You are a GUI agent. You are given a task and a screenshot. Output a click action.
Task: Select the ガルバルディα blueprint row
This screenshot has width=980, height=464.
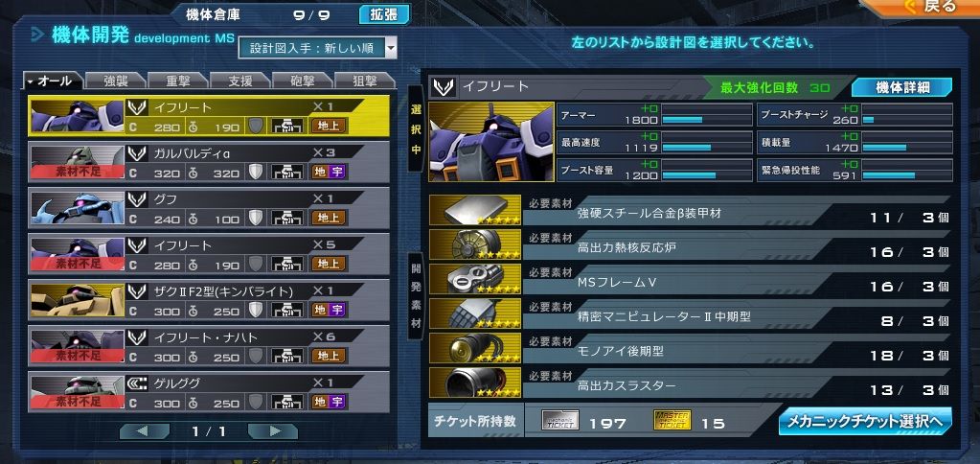coord(209,162)
